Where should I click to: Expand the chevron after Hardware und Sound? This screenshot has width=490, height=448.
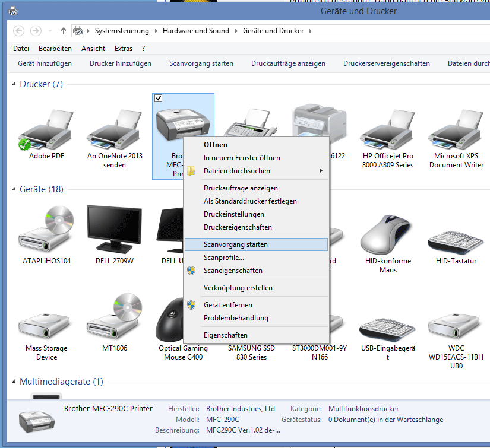pyautogui.click(x=236, y=31)
